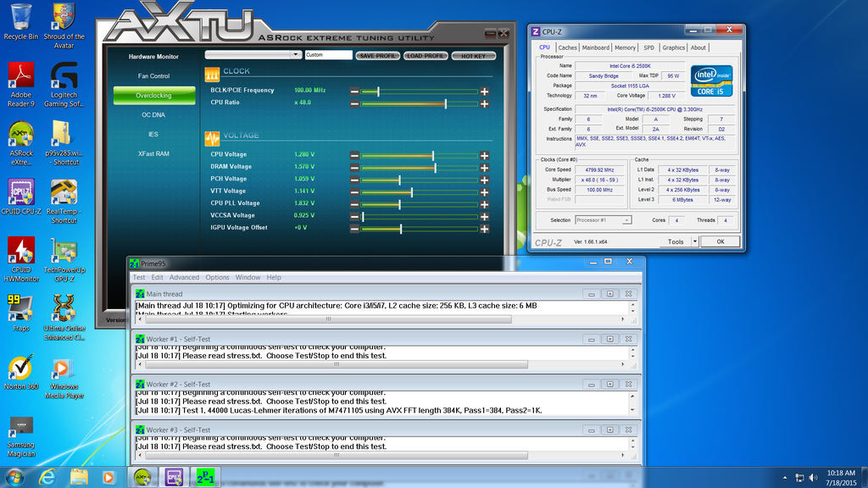Show hidden system tray icons
868x488 pixels.
pyautogui.click(x=785, y=478)
